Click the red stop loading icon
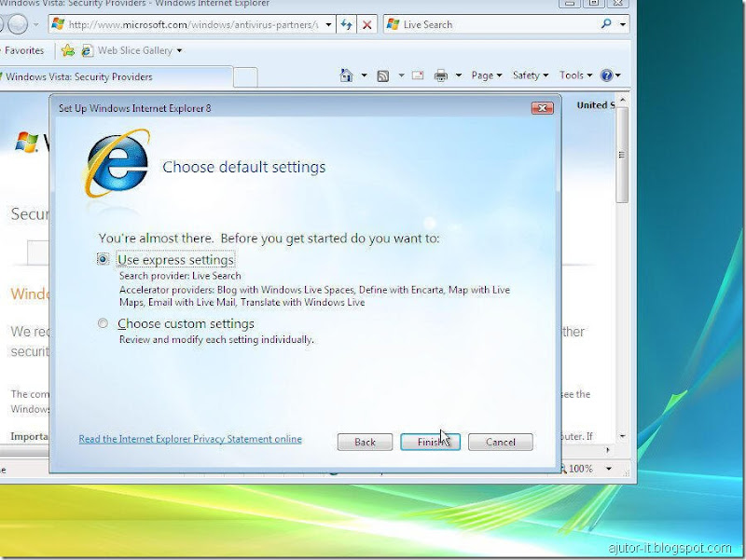Viewport: 746px width, 560px height. pyautogui.click(x=366, y=24)
